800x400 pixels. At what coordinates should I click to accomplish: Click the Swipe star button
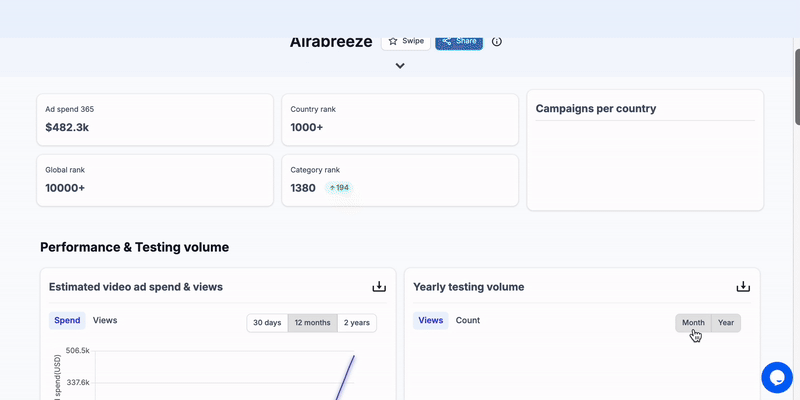[406, 41]
